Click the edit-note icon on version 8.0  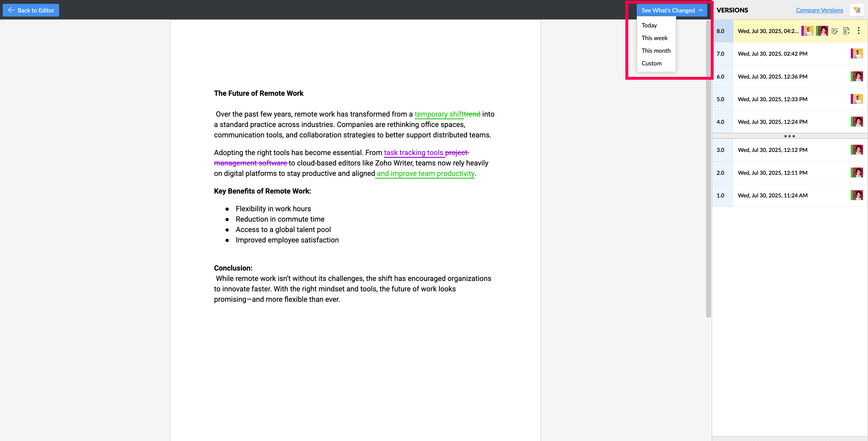(x=835, y=31)
